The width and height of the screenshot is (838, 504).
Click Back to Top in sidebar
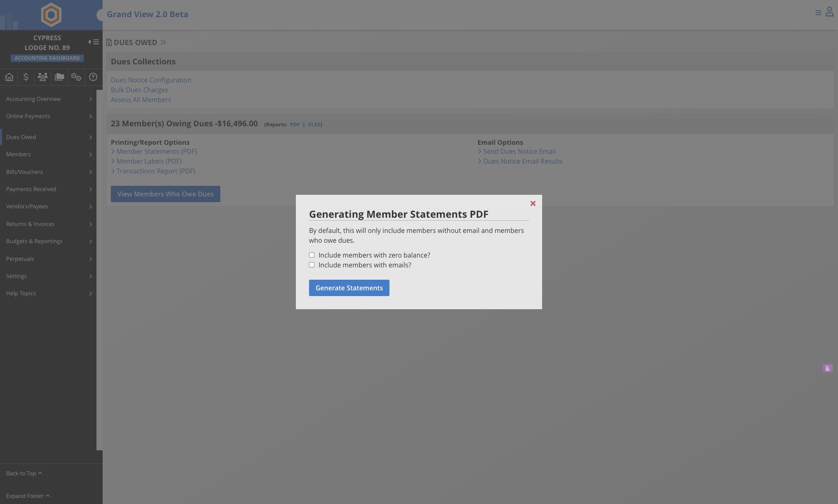click(24, 473)
